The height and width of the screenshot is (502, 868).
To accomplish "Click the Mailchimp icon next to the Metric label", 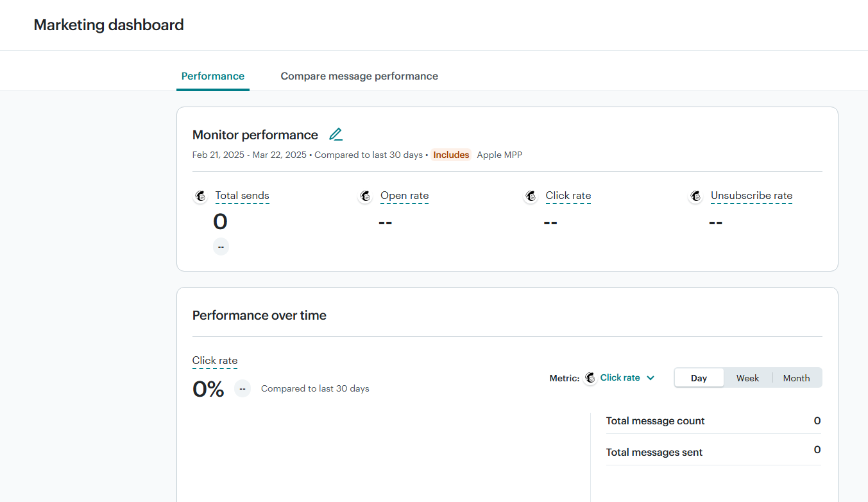I will 590,378.
